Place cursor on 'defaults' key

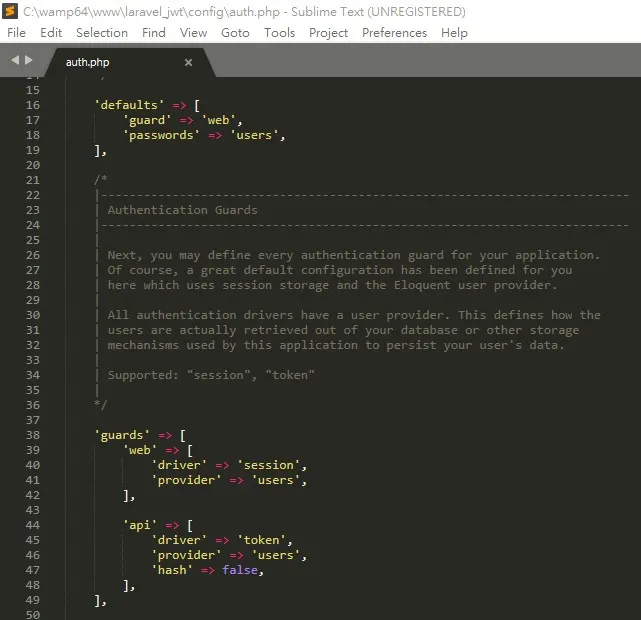pos(129,105)
